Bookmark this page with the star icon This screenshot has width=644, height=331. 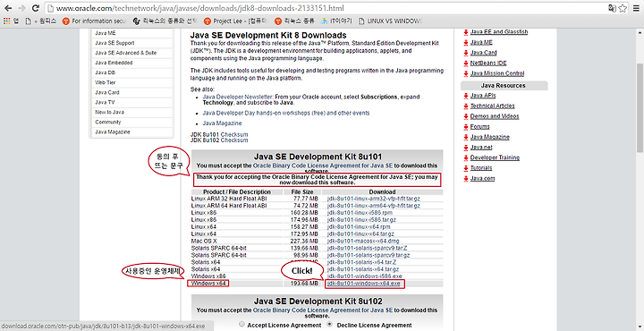click(623, 8)
